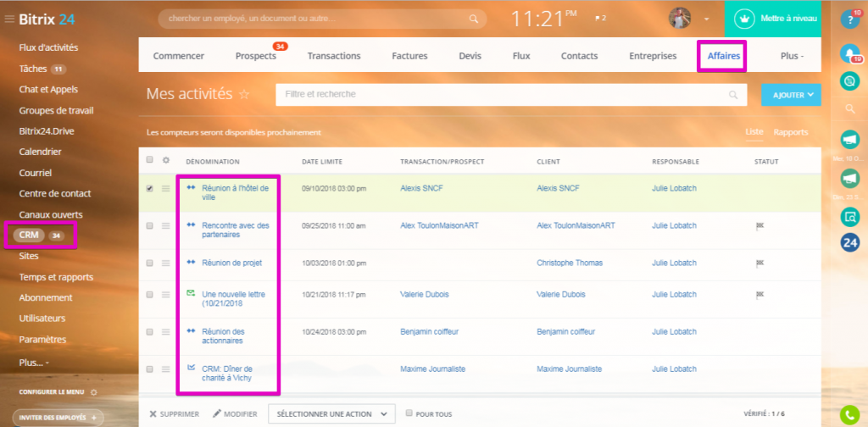The width and height of the screenshot is (868, 427).
Task: Open row menu for Une nouvelle lettre
Action: click(165, 295)
